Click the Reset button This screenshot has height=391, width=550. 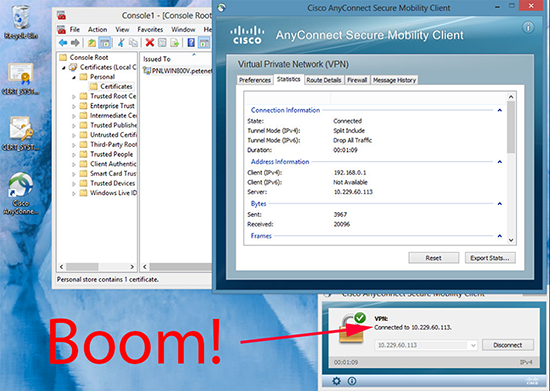coord(434,258)
